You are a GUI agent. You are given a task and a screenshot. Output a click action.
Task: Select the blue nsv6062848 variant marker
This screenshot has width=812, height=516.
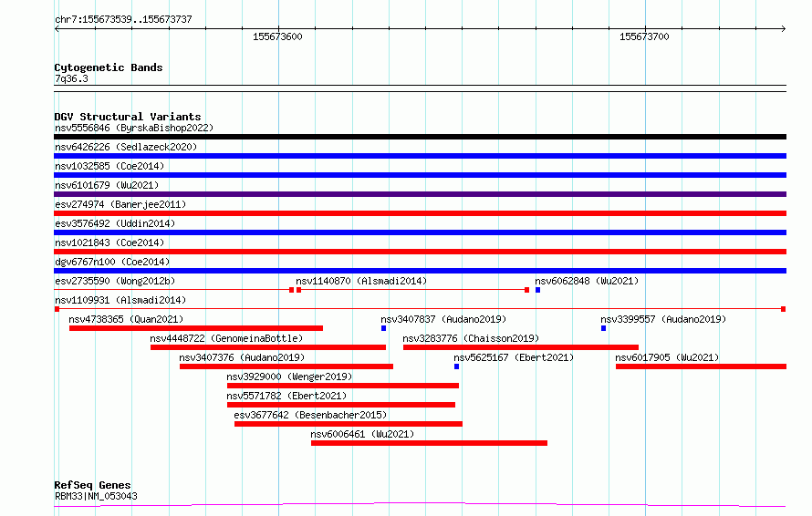pos(537,290)
